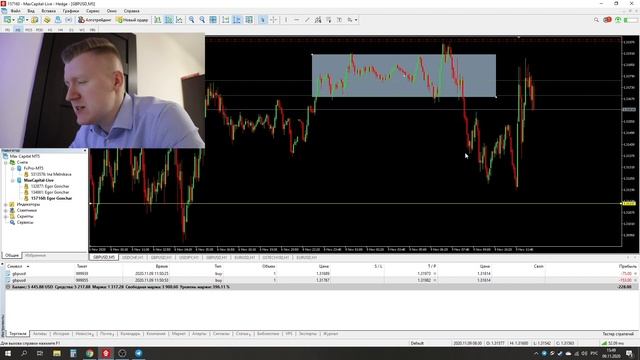Sort trades by Символ column header
Image resolution: width=640 pixels, height=360 pixels.
click(x=15, y=267)
